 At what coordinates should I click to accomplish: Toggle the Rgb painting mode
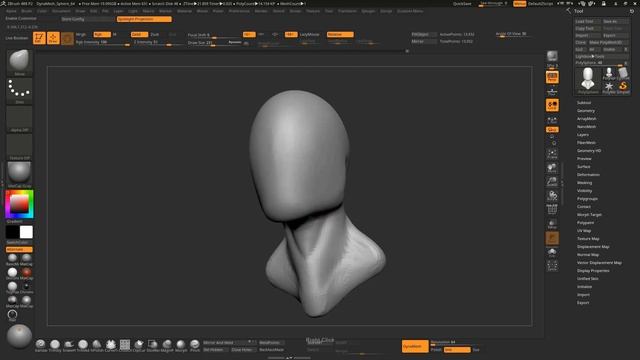point(102,35)
